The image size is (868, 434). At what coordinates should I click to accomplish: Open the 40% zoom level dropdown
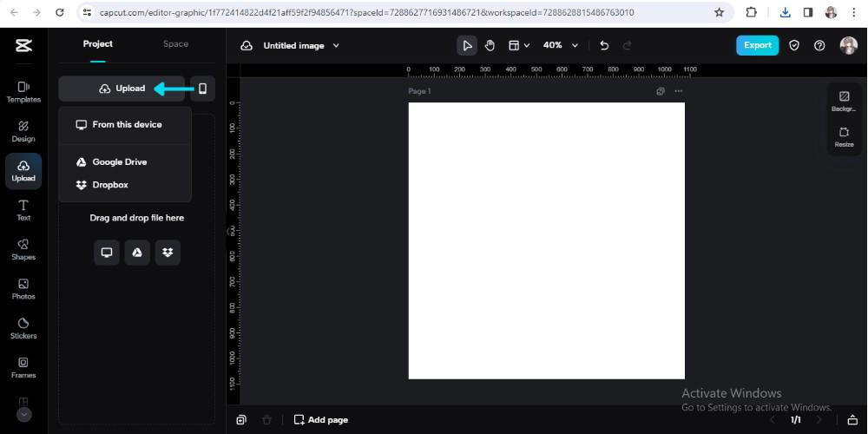(x=560, y=45)
